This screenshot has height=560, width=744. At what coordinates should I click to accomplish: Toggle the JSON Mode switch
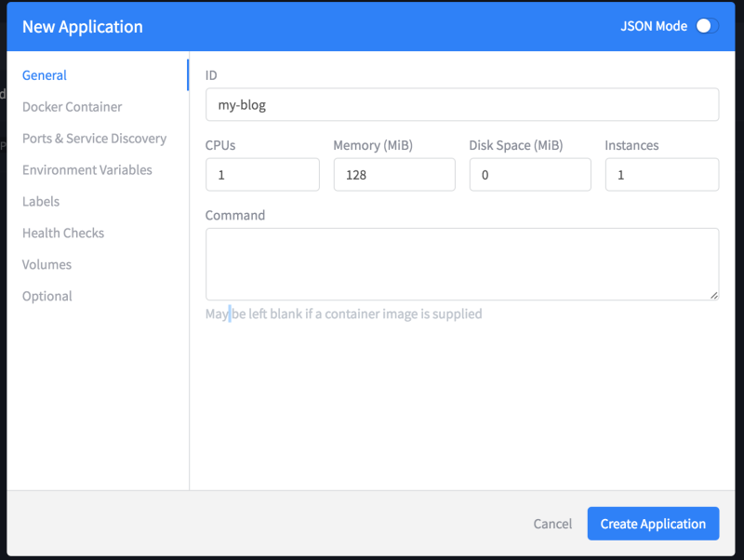tap(707, 26)
